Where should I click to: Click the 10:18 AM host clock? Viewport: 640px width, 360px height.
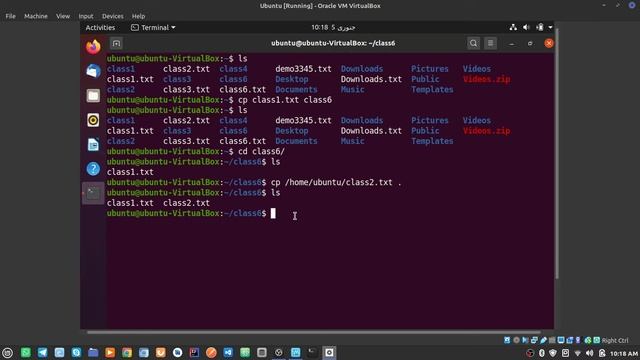tap(624, 353)
